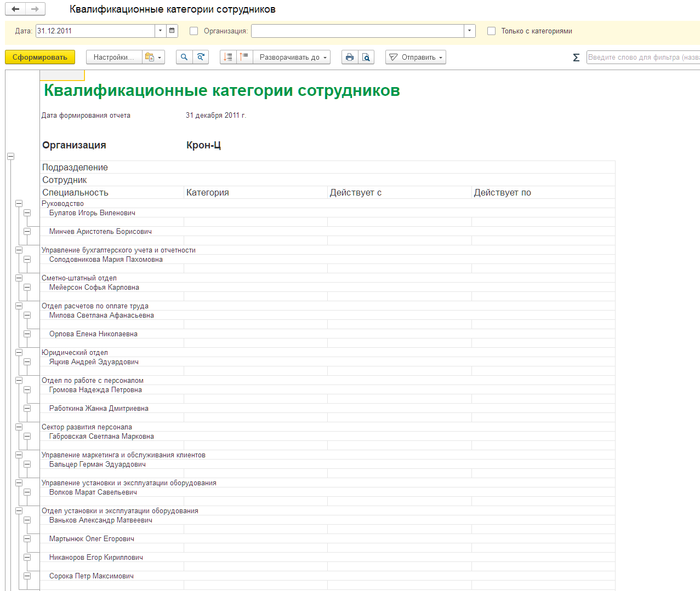
Task: Click the printer icon to print report
Action: tap(350, 57)
